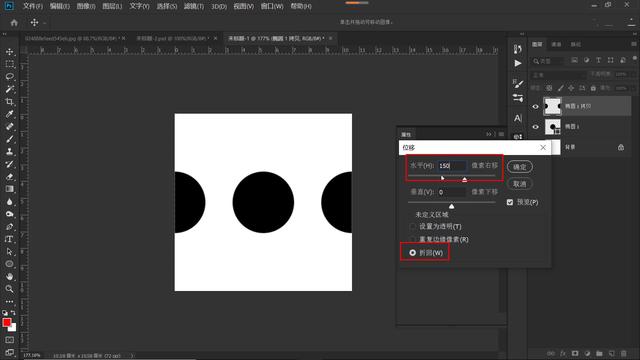Select the Repeat Edge Pixels (R) radio option

[x=413, y=239]
